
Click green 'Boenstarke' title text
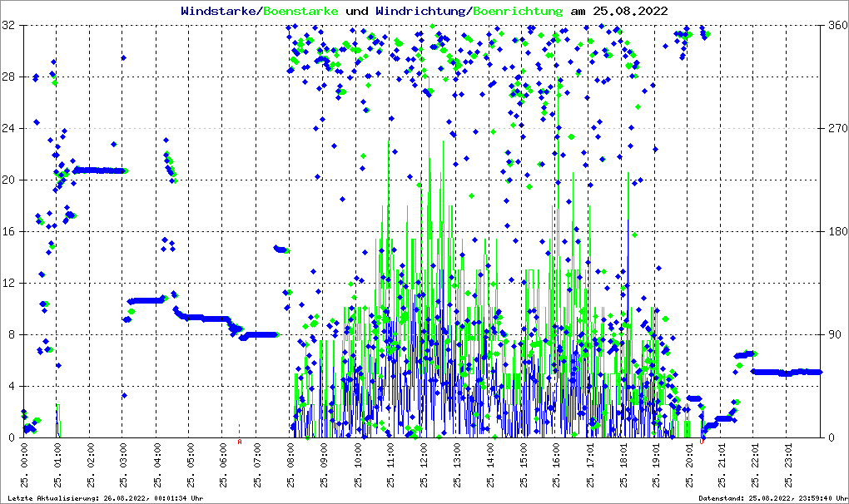[x=300, y=12]
